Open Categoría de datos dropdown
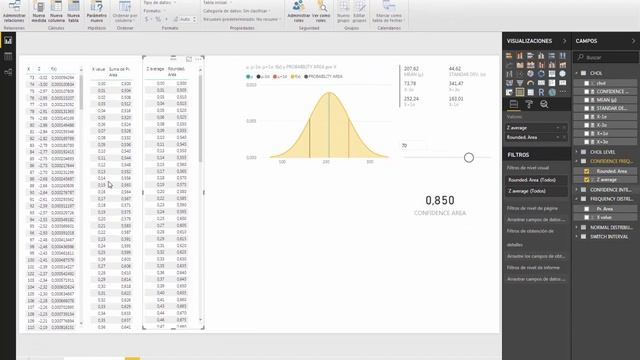The width and height of the screenshot is (640, 360). [237, 11]
